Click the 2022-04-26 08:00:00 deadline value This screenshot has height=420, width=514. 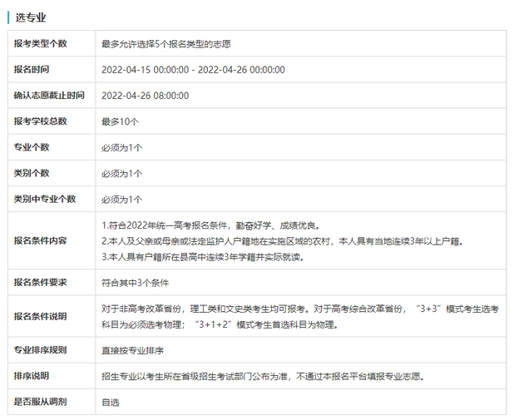(145, 96)
